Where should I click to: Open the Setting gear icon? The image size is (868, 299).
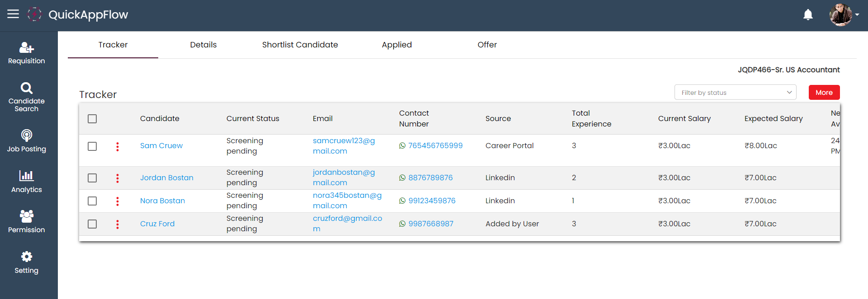[26, 257]
